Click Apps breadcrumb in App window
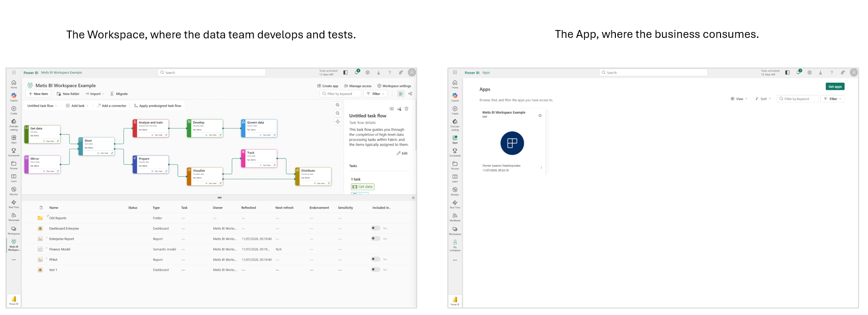This screenshot has width=868, height=315. tap(486, 73)
